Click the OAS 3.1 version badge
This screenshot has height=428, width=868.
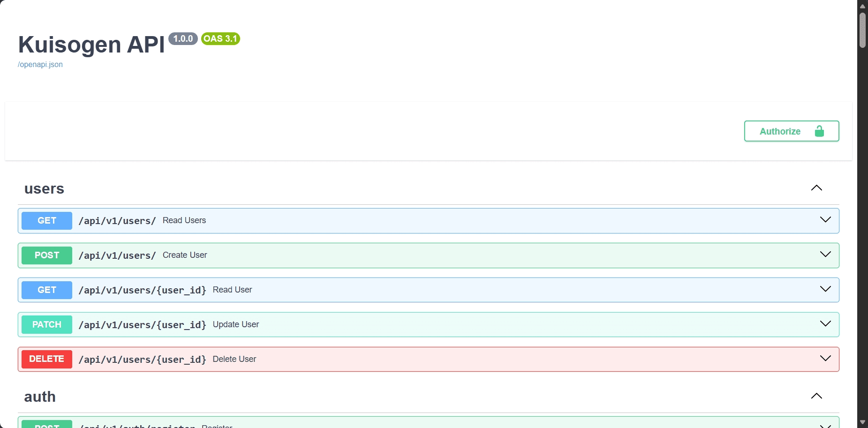(x=220, y=39)
